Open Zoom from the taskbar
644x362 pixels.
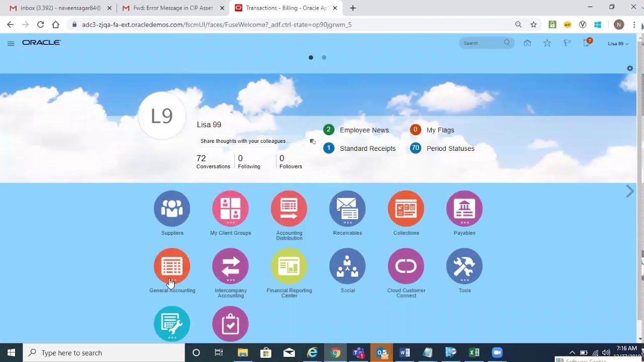(497, 352)
